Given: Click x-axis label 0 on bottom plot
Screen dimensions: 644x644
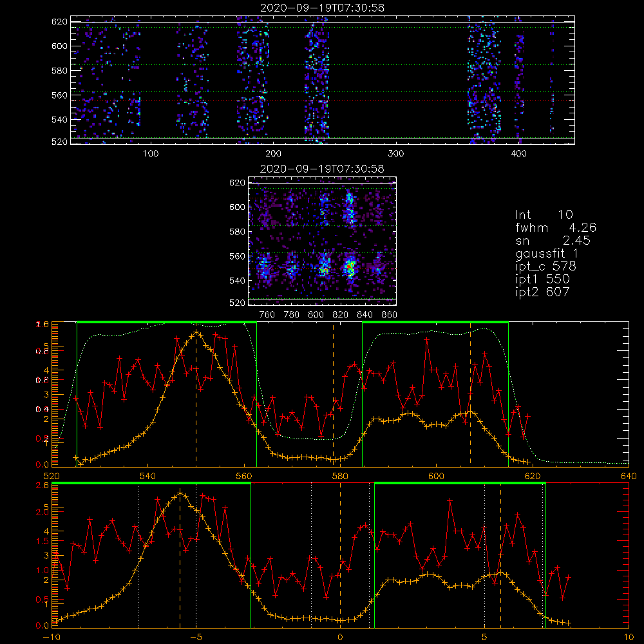Looking at the screenshot, I should coord(340,637).
